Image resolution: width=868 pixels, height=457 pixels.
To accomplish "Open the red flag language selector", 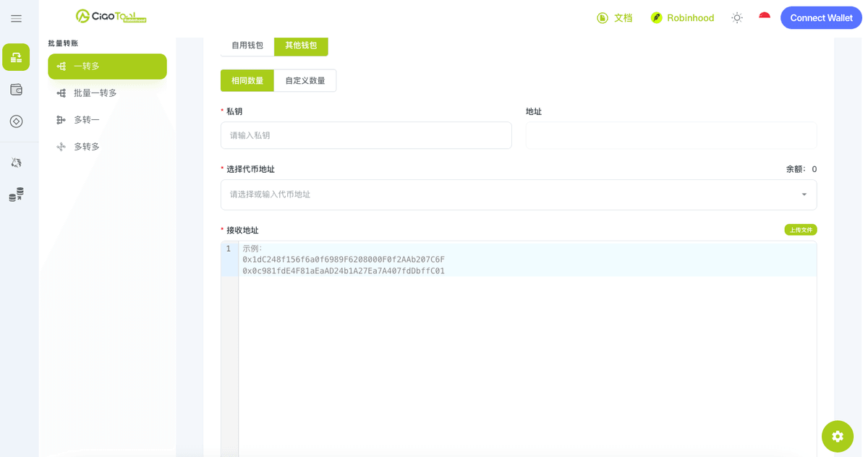I will click(x=765, y=17).
